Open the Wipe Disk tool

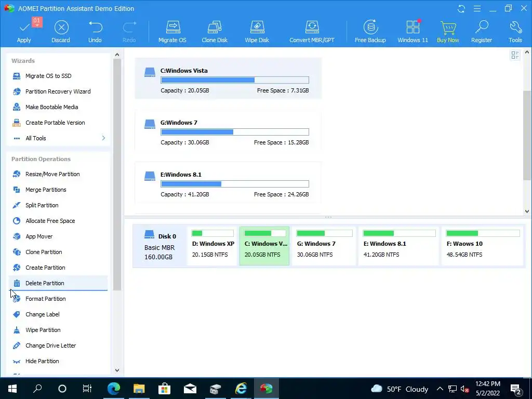pyautogui.click(x=257, y=32)
